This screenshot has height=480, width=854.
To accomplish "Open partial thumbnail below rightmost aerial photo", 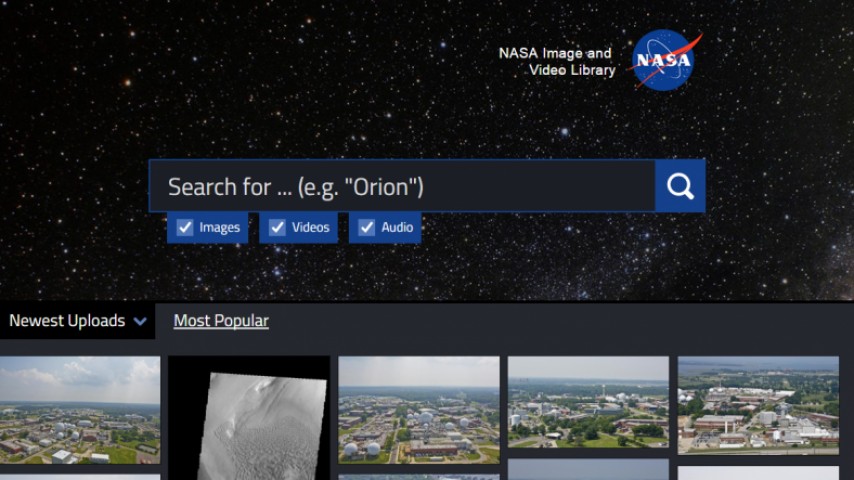I will [758, 473].
